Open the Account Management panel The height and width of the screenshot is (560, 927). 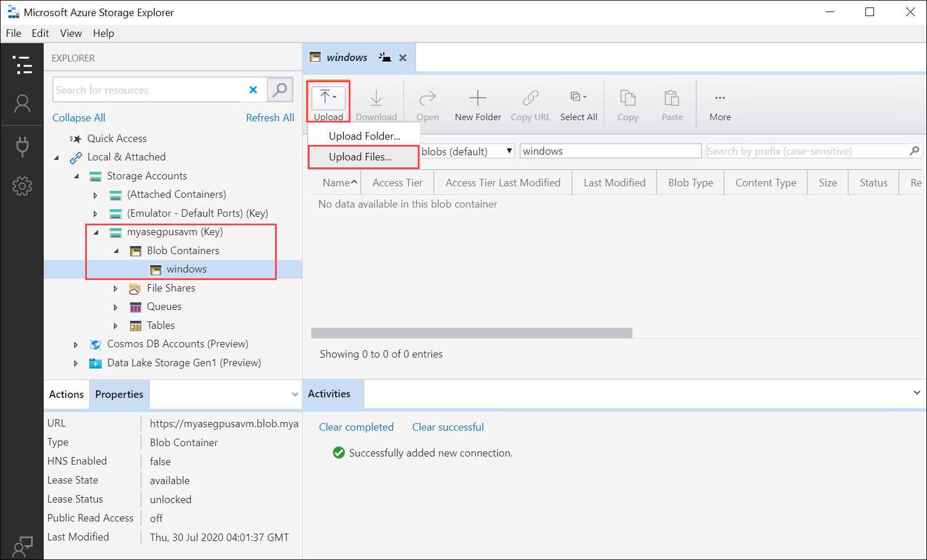[23, 103]
